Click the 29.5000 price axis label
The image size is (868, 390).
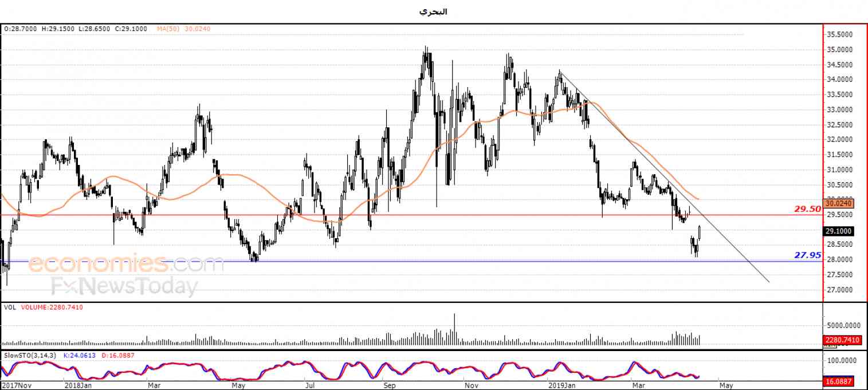(840, 215)
